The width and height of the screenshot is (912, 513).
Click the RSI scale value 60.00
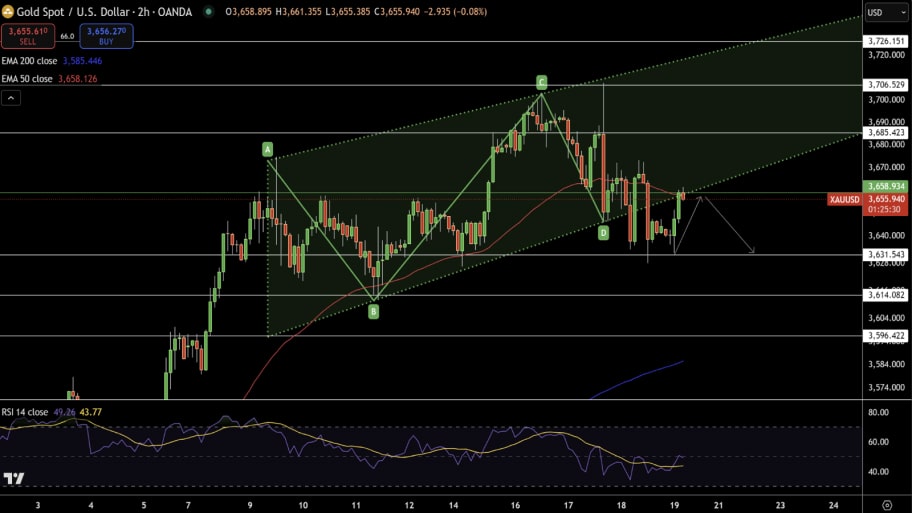(x=878, y=442)
